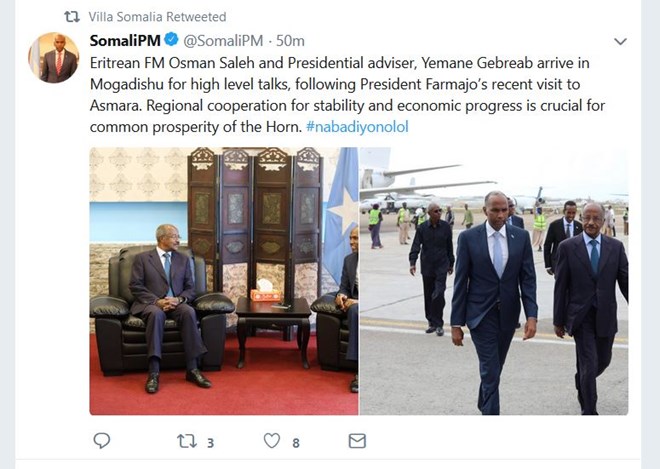
Task: Click the retweeted indicator icon above the tweet
Action: click(x=72, y=17)
